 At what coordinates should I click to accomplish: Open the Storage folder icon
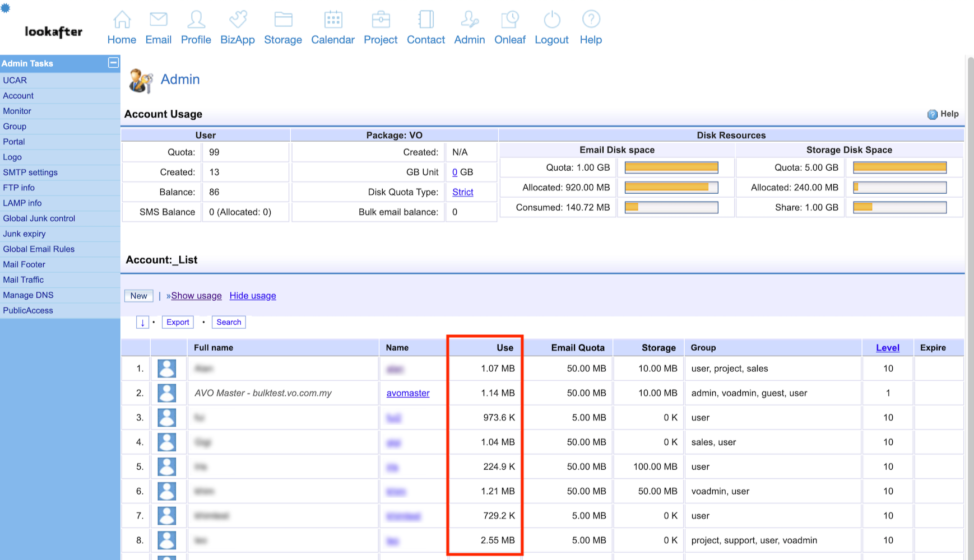point(283,20)
